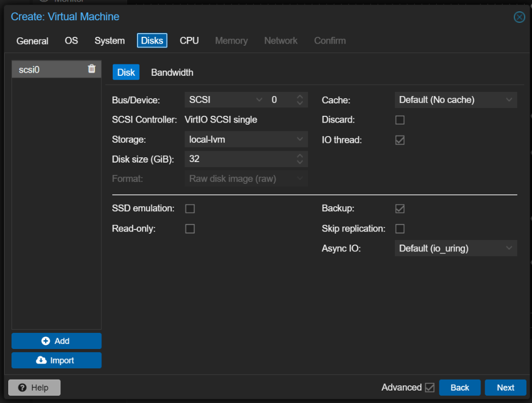
Task: Decrease the disk size with stepper
Action: [x=300, y=163]
